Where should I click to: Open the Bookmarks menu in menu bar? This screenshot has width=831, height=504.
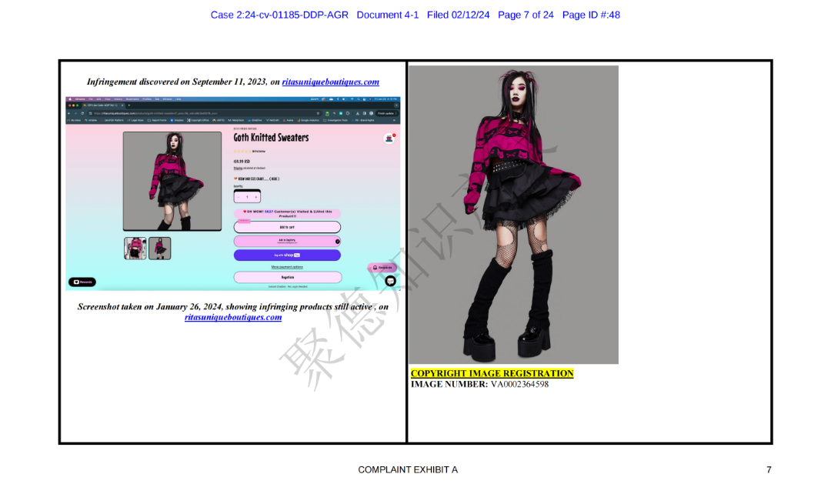click(132, 99)
